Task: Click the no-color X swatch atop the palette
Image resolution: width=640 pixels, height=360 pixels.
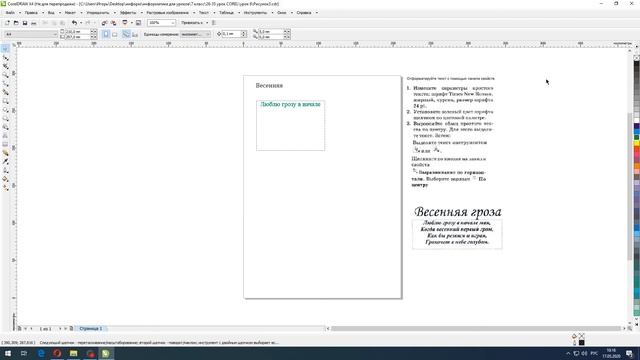Action: [x=636, y=58]
